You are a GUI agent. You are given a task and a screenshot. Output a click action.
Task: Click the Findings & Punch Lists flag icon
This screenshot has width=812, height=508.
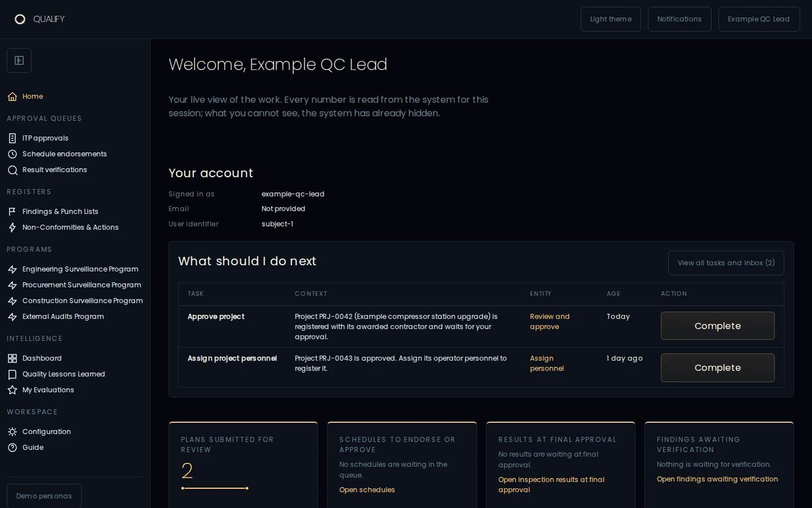point(12,212)
